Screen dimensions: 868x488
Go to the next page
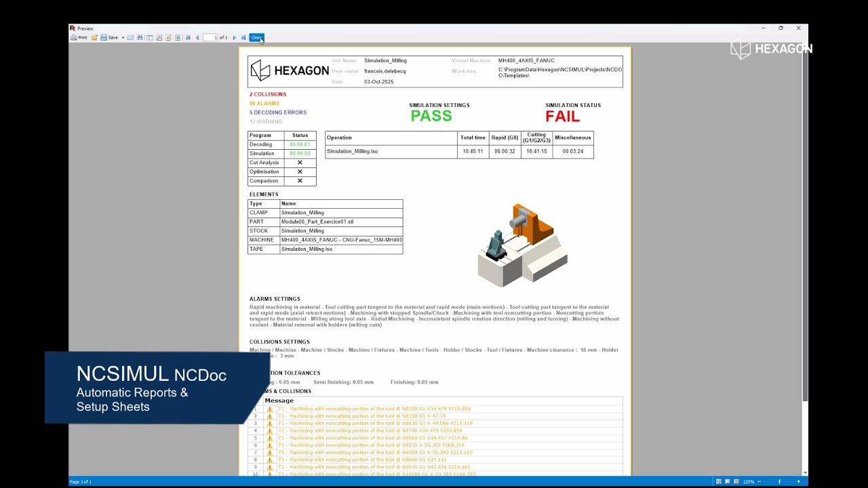pos(235,37)
